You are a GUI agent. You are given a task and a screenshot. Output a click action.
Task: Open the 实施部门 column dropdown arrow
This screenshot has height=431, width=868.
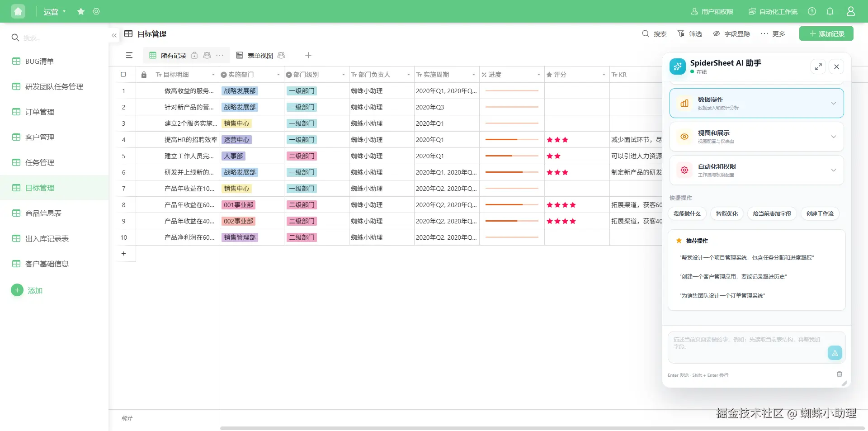coord(278,75)
